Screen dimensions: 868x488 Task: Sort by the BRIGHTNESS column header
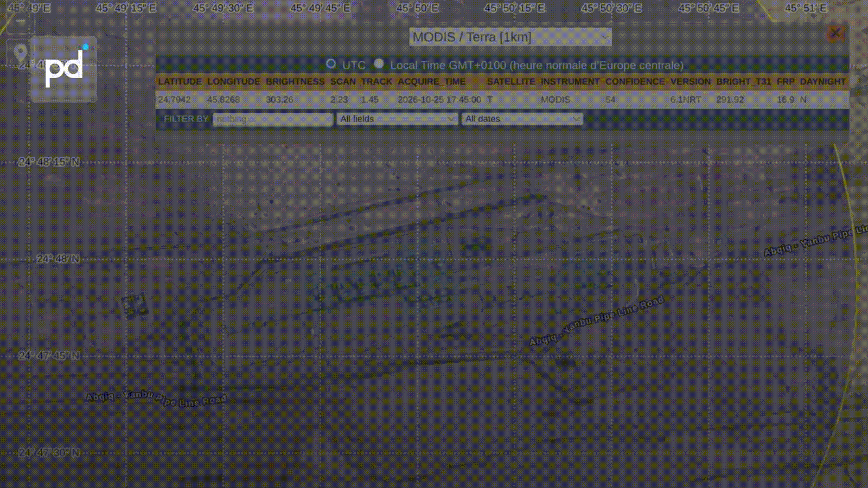click(295, 81)
